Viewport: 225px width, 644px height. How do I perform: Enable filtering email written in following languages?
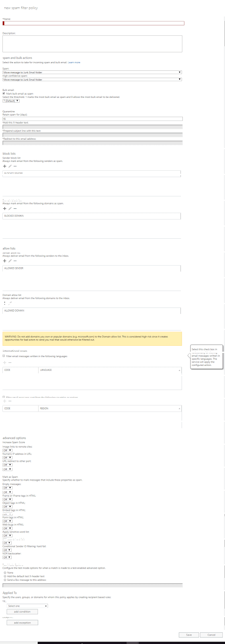4,356
